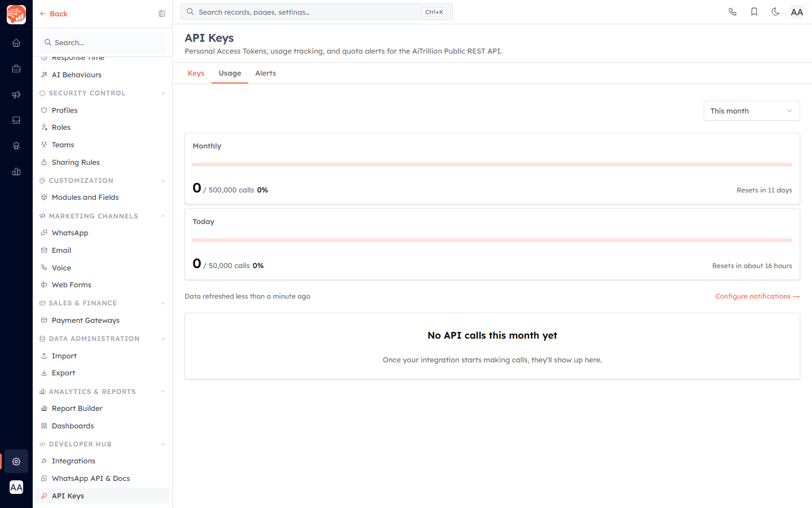
Task: Toggle the sidebar collapse icon
Action: 162,14
